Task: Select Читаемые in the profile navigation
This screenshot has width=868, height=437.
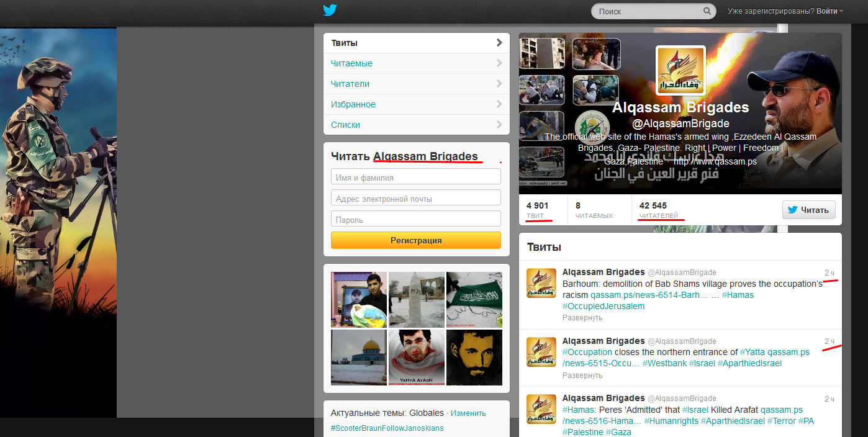Action: tap(417, 63)
